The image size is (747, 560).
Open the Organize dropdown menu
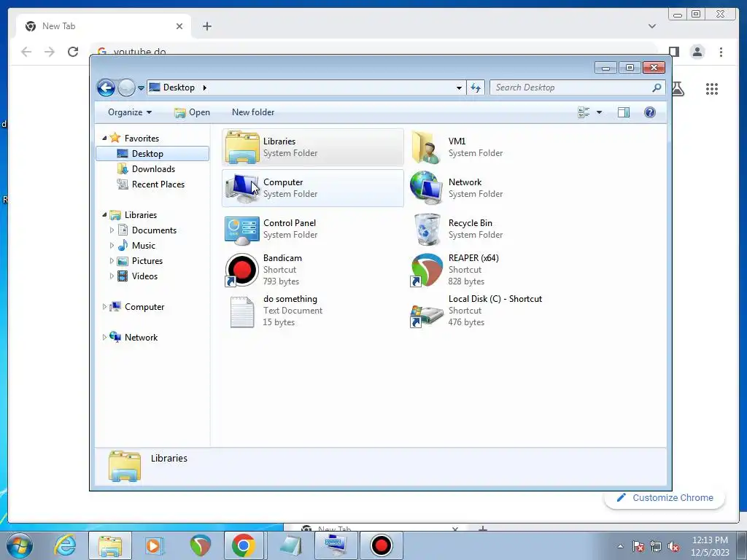130,112
